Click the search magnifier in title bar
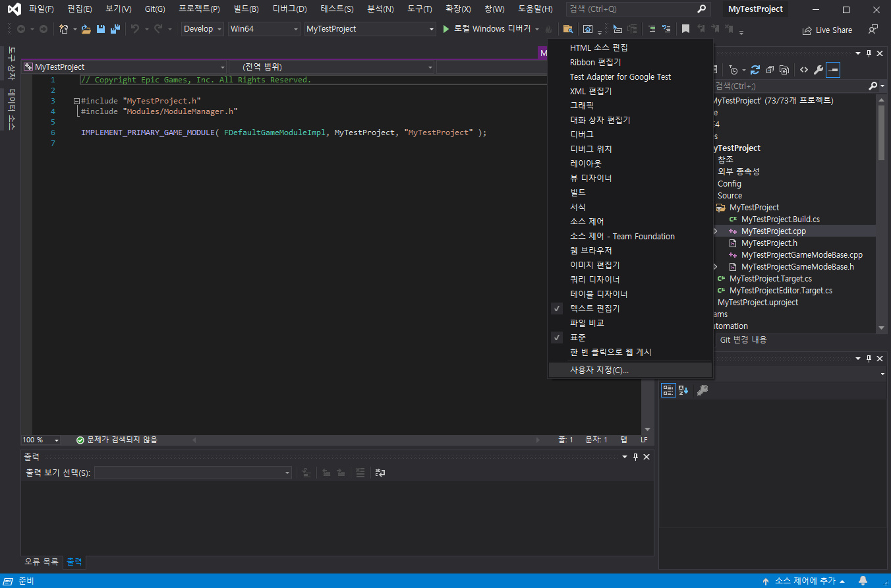Screen dimensions: 891x588 tap(702, 9)
